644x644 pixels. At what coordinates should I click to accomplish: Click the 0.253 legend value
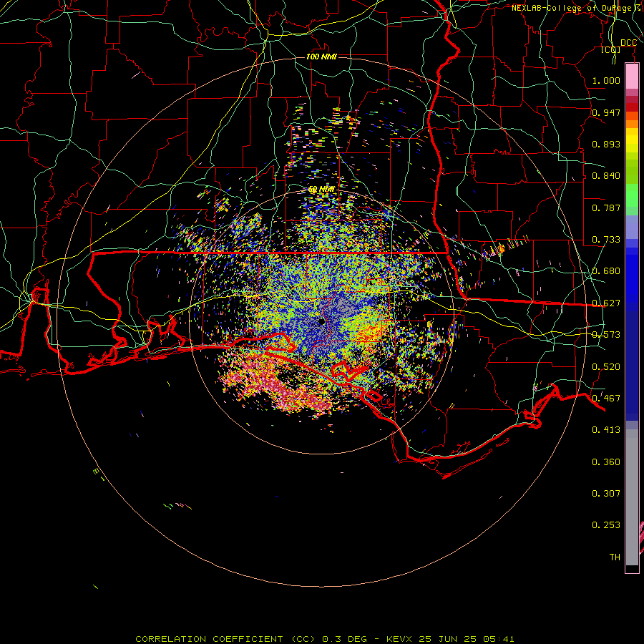coord(606,525)
